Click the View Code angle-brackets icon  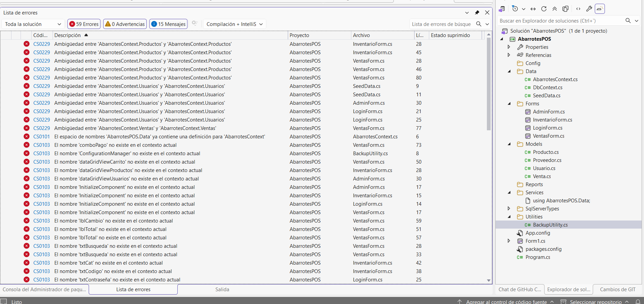[x=578, y=9]
